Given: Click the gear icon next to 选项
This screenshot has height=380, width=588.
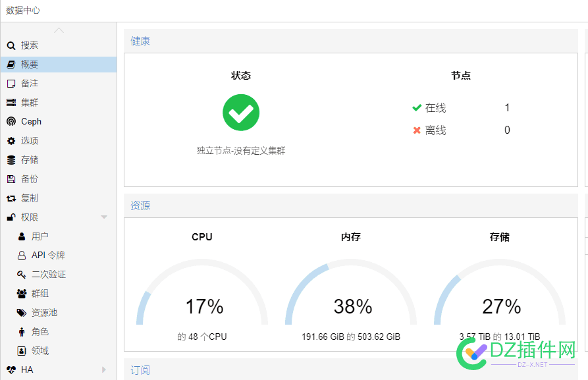Looking at the screenshot, I should 11,141.
